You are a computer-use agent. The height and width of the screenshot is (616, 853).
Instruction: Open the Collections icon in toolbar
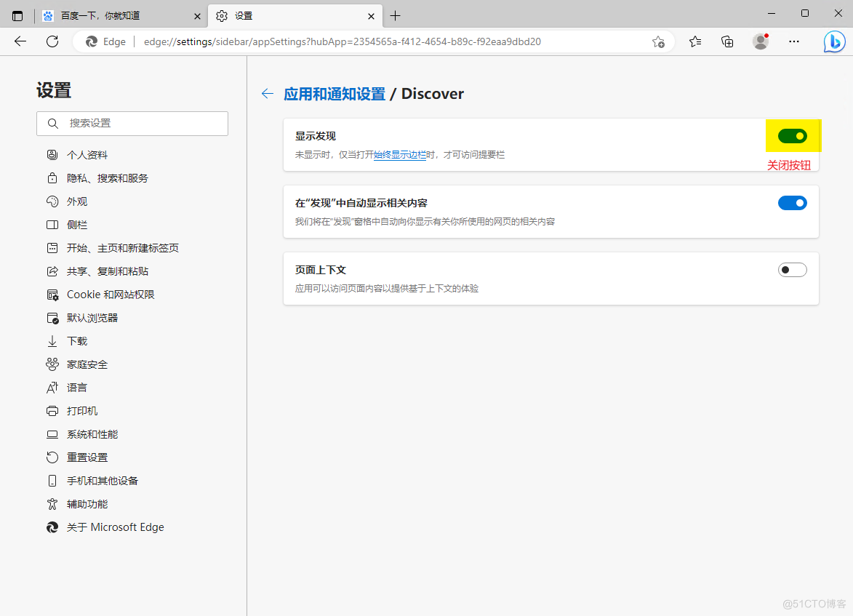(727, 42)
